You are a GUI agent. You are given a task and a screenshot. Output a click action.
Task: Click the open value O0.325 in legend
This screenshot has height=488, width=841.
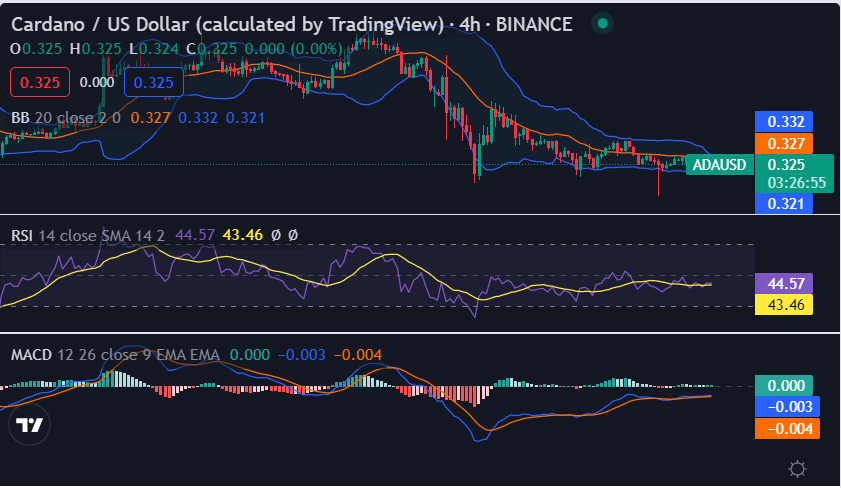tap(36, 49)
